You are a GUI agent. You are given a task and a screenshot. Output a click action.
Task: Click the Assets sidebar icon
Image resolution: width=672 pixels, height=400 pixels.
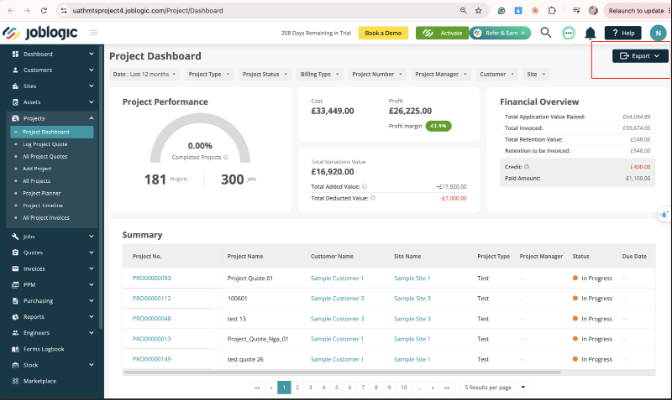[15, 102]
